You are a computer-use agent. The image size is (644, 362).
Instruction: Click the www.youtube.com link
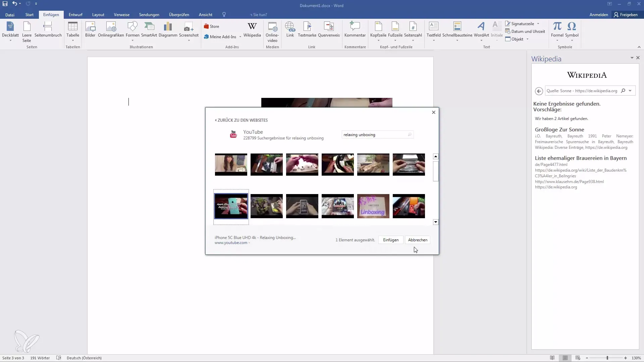point(231,243)
